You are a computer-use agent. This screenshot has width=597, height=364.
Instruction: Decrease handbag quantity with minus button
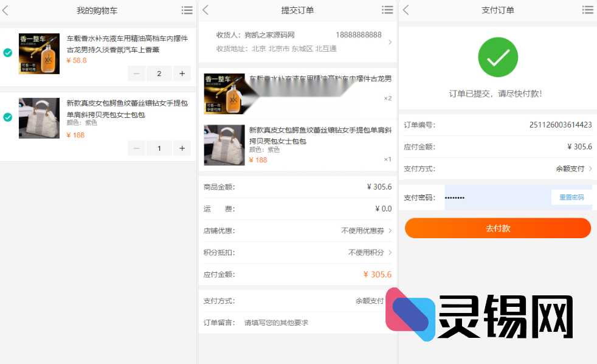coord(136,148)
